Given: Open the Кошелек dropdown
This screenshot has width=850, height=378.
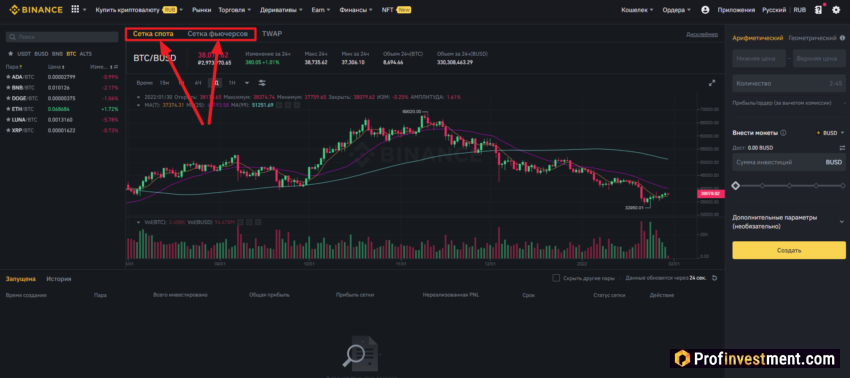Looking at the screenshot, I should click(637, 10).
